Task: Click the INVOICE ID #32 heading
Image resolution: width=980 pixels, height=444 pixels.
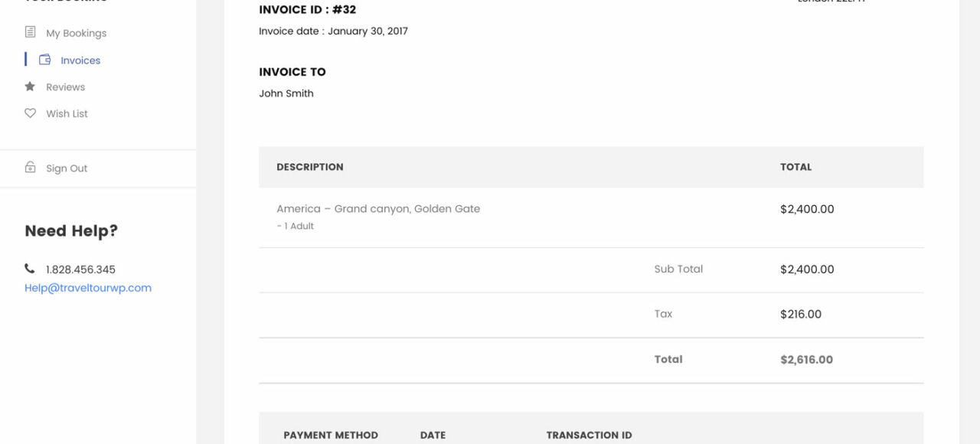Action: click(x=307, y=10)
